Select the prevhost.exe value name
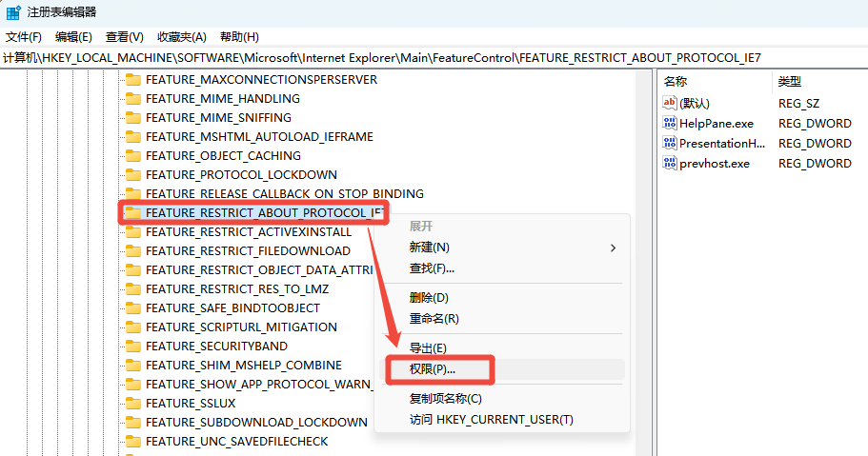Screen dimensions: 868x456 [715, 163]
